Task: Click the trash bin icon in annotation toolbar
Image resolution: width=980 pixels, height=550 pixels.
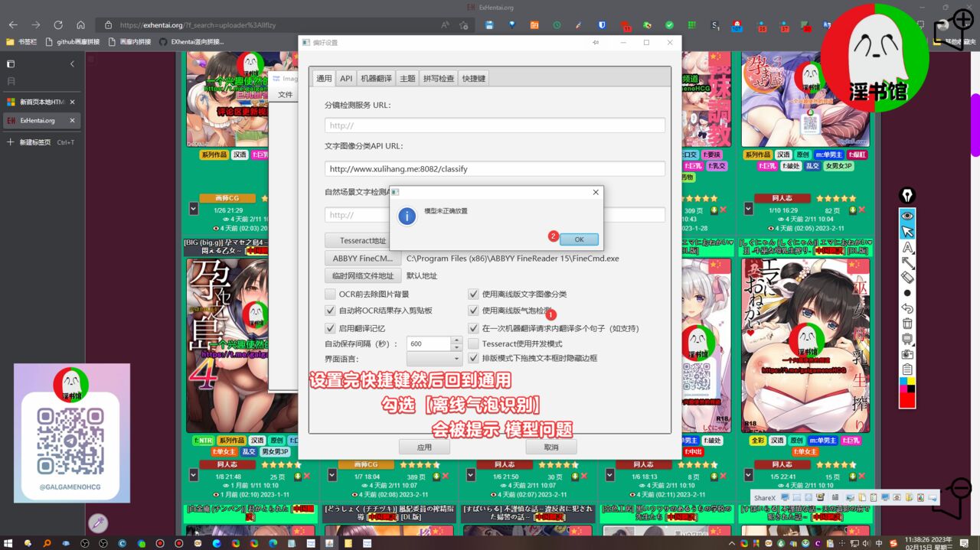Action: click(907, 324)
